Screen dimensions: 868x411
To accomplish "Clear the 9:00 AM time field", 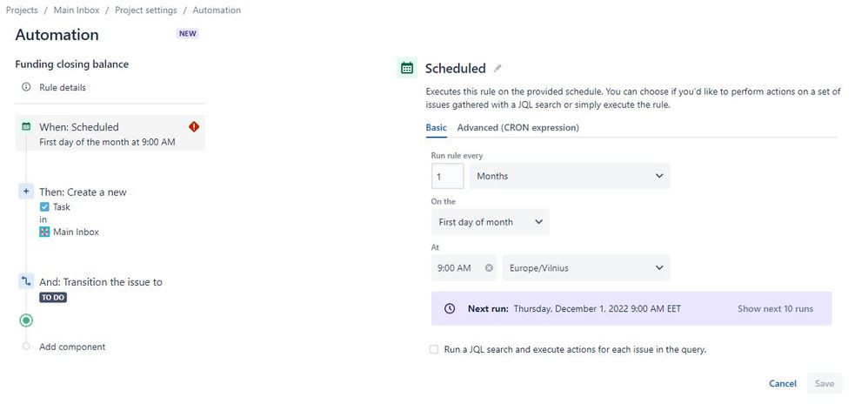I will (x=489, y=268).
